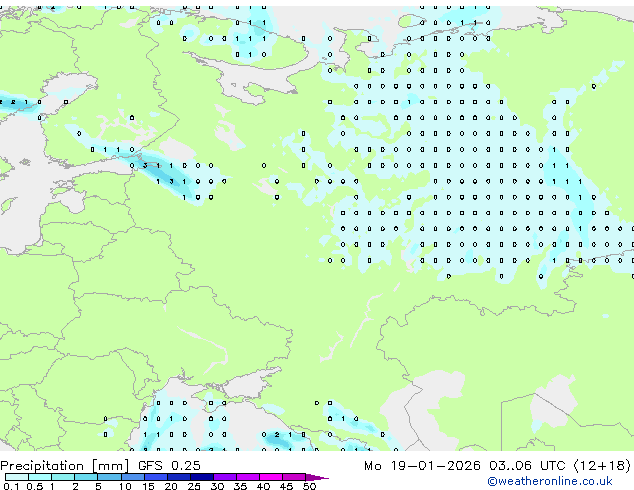The image size is (634, 490).
Task: Click the over-50 arrow tip of legend
Action: (317, 477)
